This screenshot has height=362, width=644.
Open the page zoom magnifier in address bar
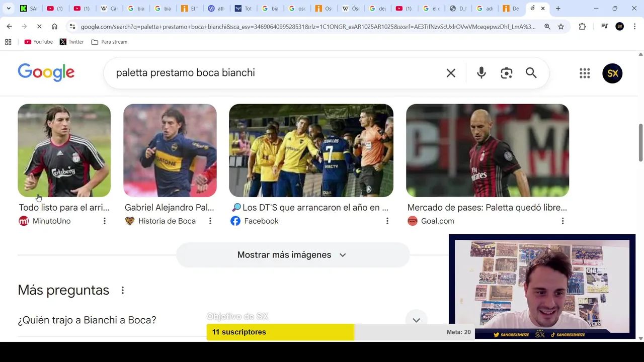click(x=547, y=27)
